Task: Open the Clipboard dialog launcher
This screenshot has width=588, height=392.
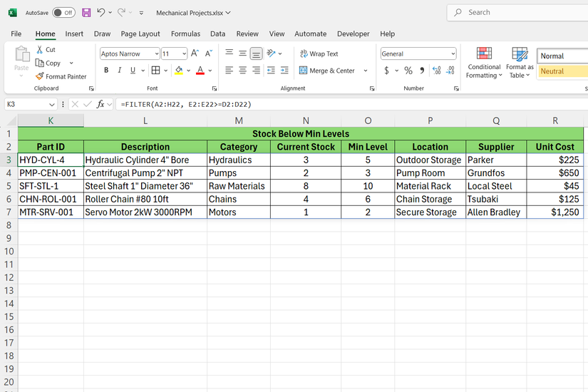Action: tap(91, 88)
